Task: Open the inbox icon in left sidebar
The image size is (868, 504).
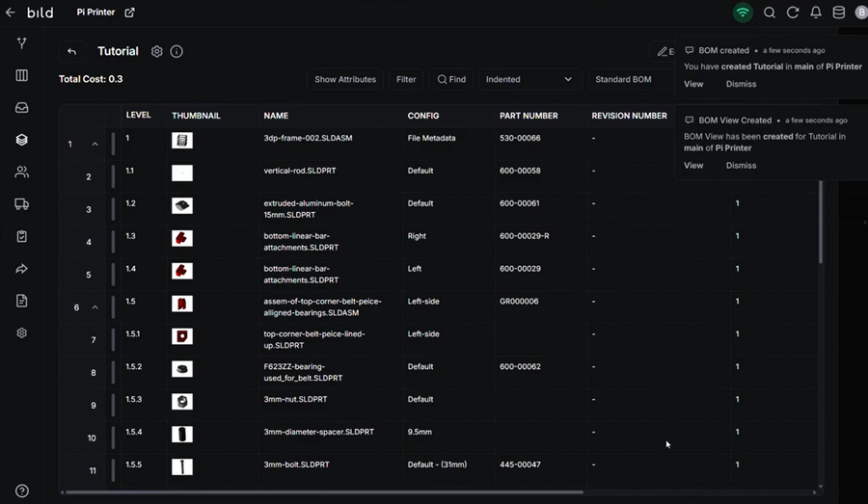Action: [21, 107]
